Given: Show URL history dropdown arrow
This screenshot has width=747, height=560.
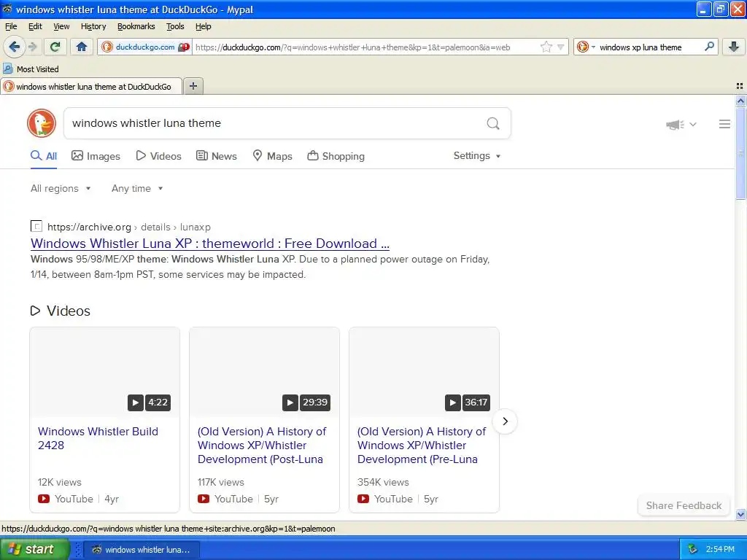Looking at the screenshot, I should (561, 47).
